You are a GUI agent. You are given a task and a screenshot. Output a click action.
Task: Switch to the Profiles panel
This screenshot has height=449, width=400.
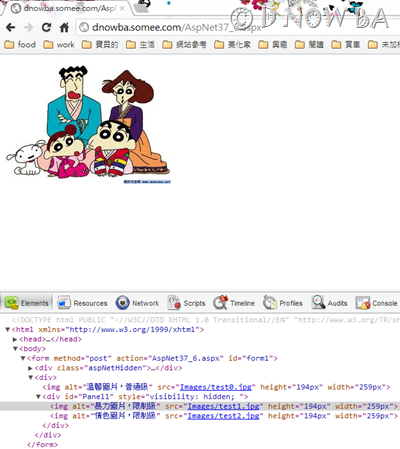click(x=283, y=303)
